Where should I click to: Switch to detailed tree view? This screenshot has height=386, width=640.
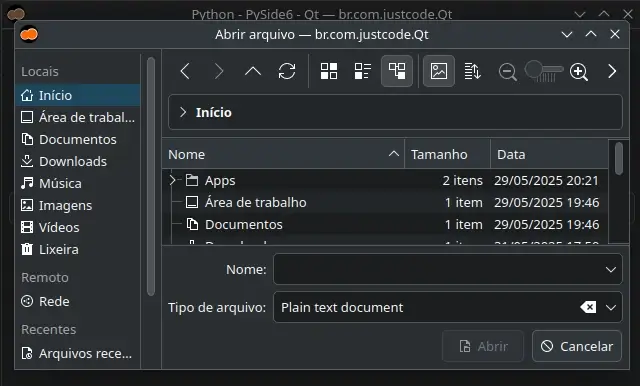coord(397,71)
